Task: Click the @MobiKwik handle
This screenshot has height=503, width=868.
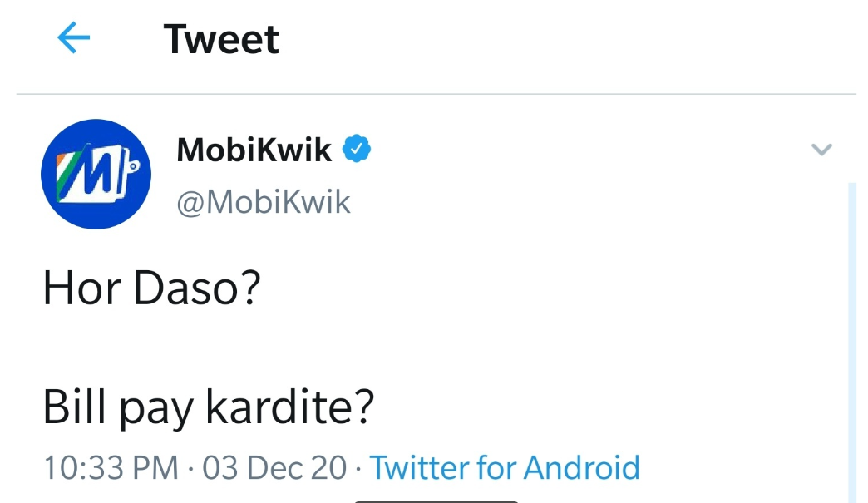Action: coord(264,202)
